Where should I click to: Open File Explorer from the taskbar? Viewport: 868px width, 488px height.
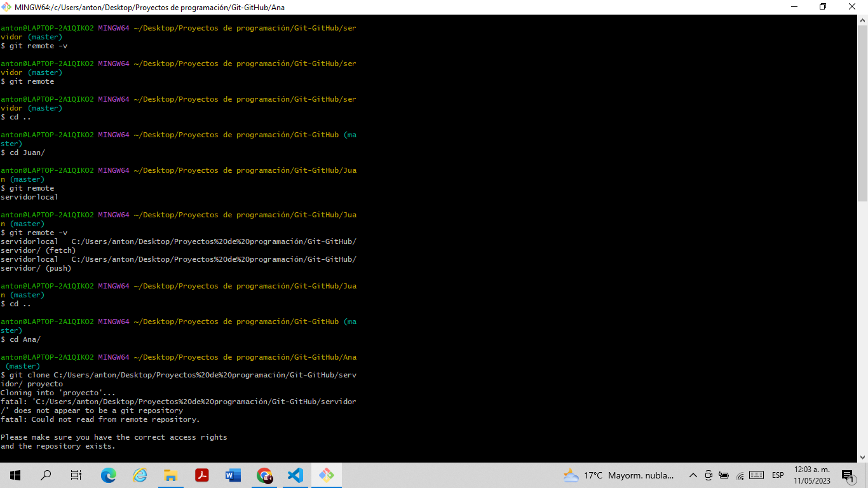tap(170, 475)
